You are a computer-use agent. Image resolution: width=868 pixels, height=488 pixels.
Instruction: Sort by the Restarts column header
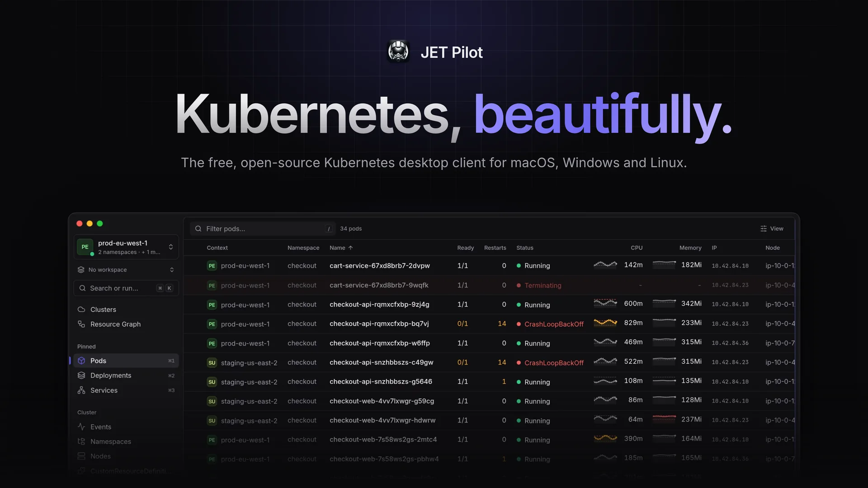click(x=495, y=248)
